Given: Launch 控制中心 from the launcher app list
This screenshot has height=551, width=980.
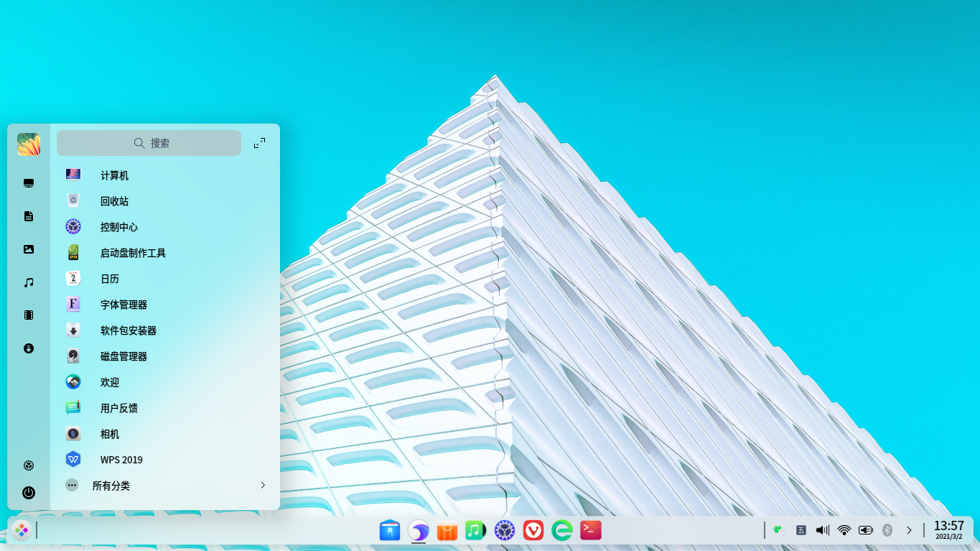Looking at the screenshot, I should 165,227.
